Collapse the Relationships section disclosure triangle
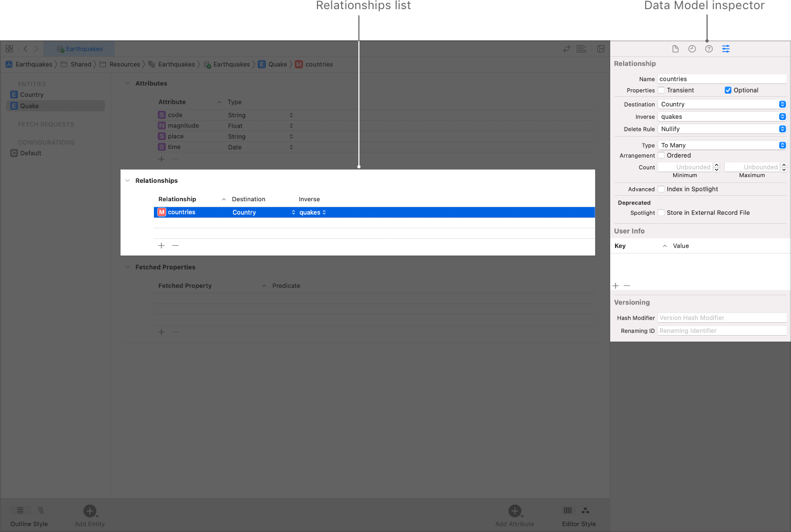 pos(128,180)
